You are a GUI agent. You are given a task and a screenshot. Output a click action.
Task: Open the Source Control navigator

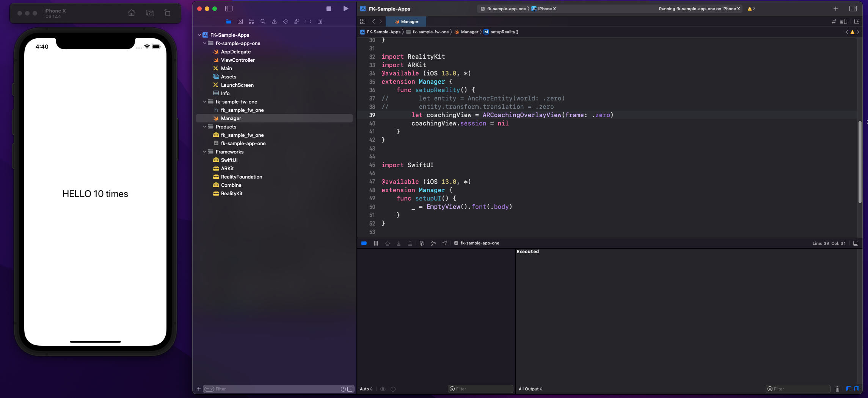(240, 22)
